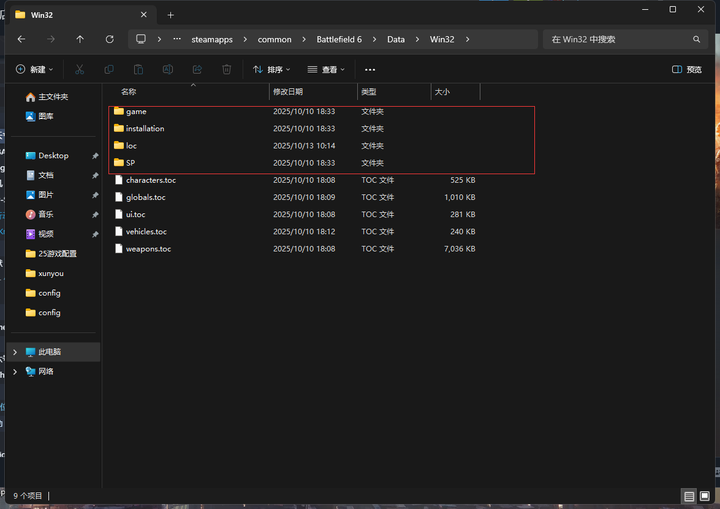Open the new tab plus button
The height and width of the screenshot is (509, 720).
tap(170, 15)
